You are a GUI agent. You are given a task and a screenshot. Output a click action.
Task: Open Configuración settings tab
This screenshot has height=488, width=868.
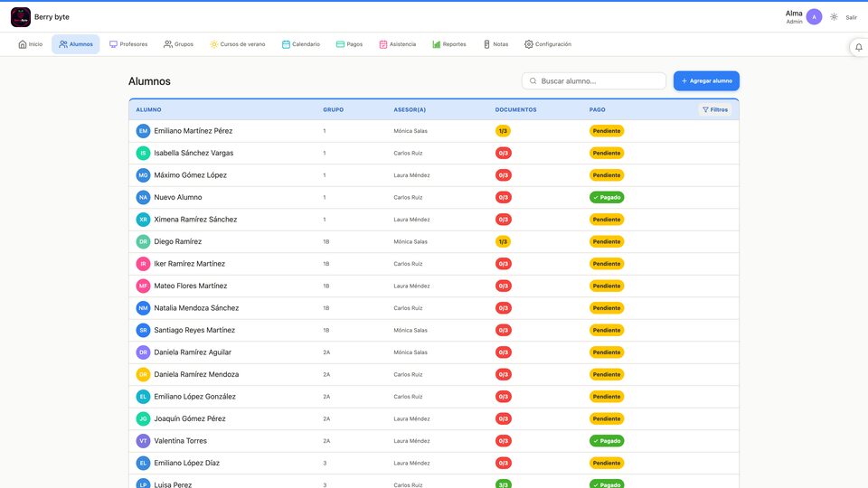click(x=548, y=44)
